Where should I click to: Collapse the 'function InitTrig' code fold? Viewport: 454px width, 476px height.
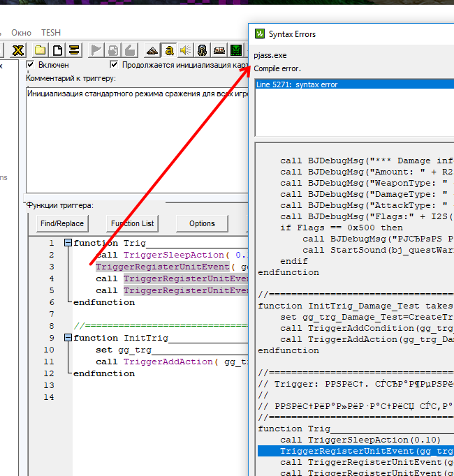pos(67,338)
